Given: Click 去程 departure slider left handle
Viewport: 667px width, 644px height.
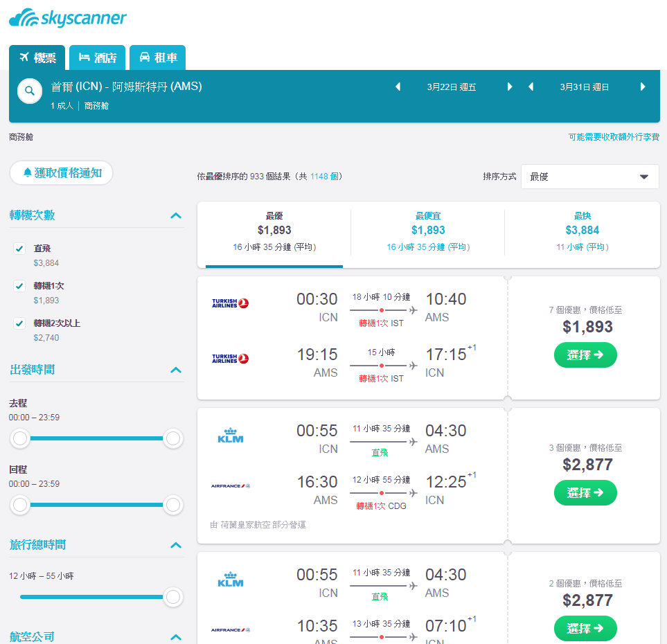Looking at the screenshot, I should pyautogui.click(x=20, y=438).
